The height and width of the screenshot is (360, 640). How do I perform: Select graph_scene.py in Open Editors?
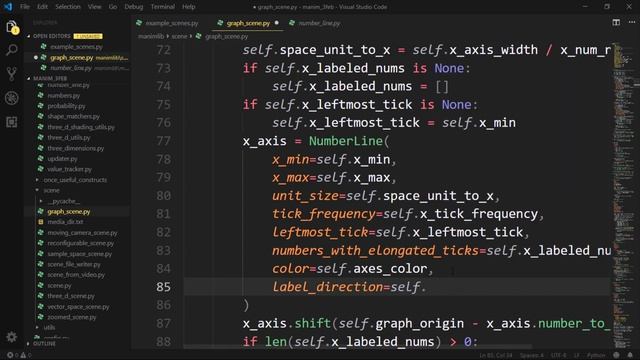tap(71, 58)
